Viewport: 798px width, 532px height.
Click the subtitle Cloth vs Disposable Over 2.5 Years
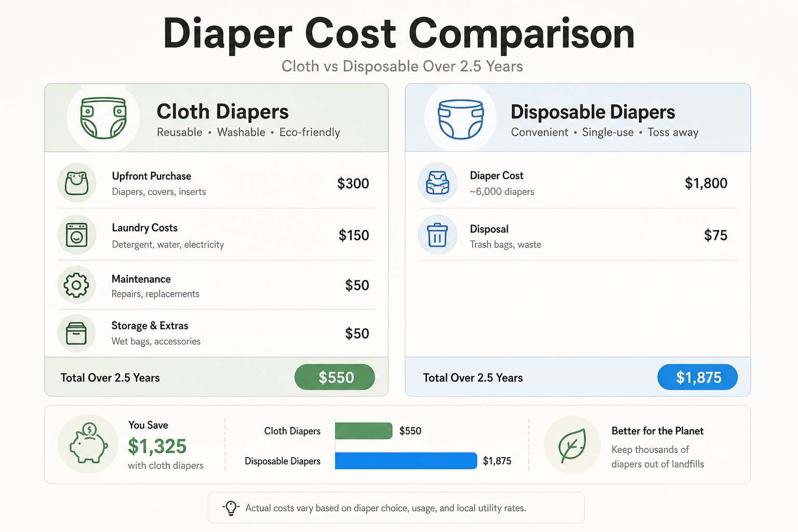pos(402,66)
